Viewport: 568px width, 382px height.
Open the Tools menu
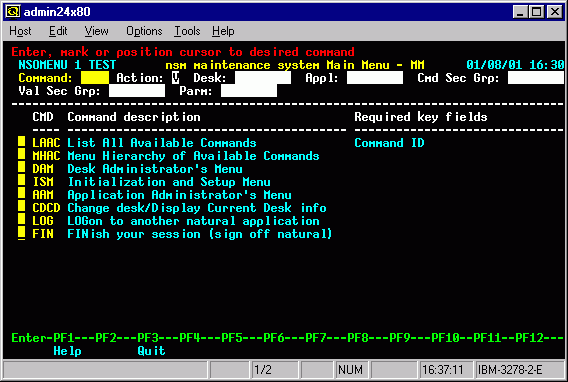pyautogui.click(x=187, y=31)
